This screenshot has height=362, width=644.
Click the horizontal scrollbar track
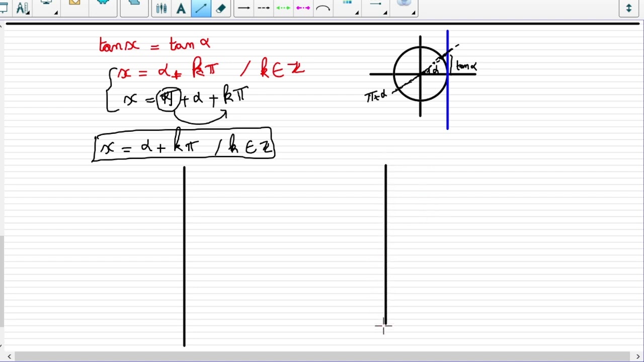(x=322, y=356)
